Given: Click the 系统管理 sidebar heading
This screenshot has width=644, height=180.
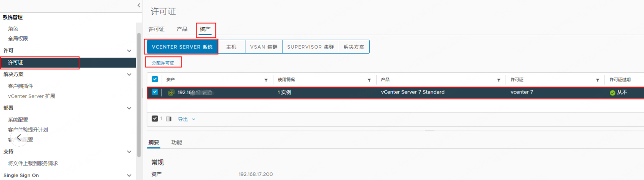Looking at the screenshot, I should (x=13, y=17).
